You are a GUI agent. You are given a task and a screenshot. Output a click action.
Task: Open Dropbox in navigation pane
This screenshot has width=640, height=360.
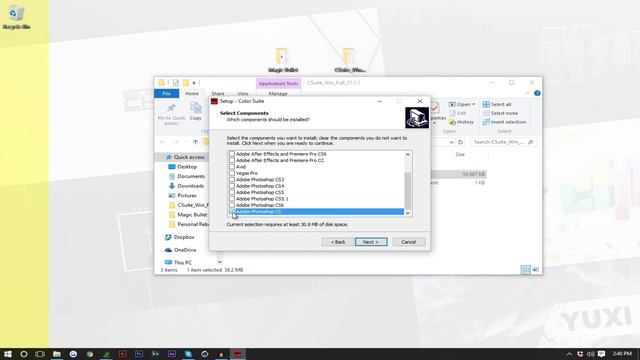click(180, 237)
